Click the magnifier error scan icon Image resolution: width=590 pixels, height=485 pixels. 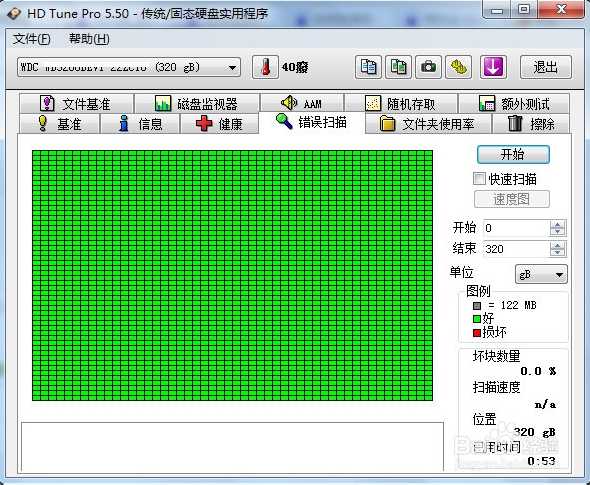click(x=284, y=121)
